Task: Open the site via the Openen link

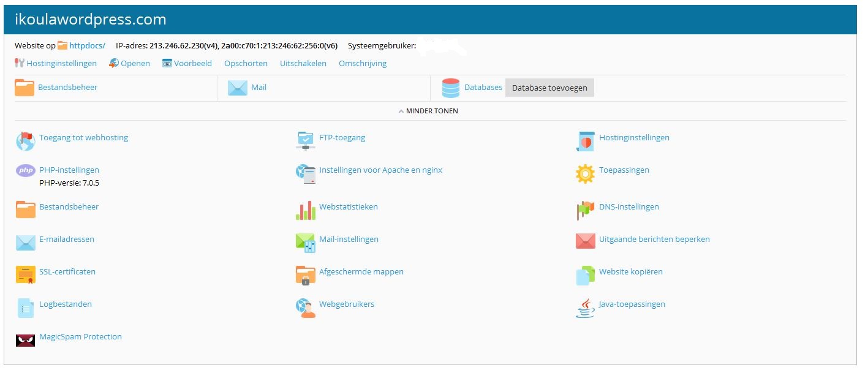Action: pyautogui.click(x=135, y=63)
